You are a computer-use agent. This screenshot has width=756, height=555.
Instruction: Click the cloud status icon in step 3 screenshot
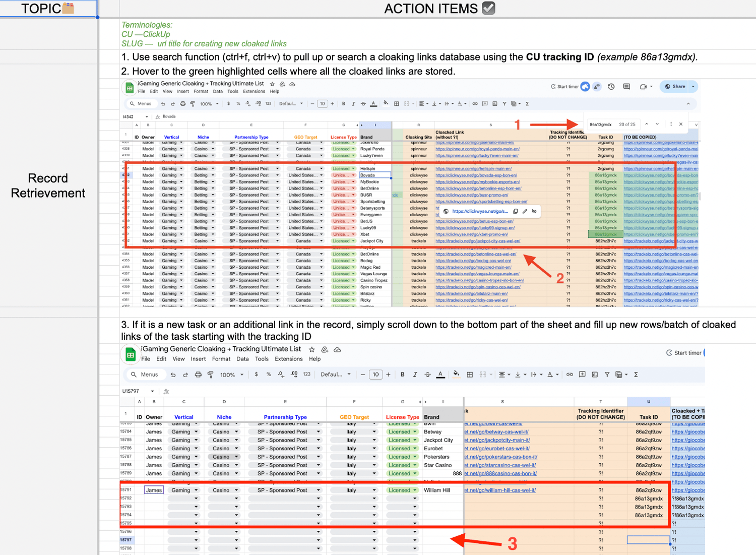click(x=338, y=349)
